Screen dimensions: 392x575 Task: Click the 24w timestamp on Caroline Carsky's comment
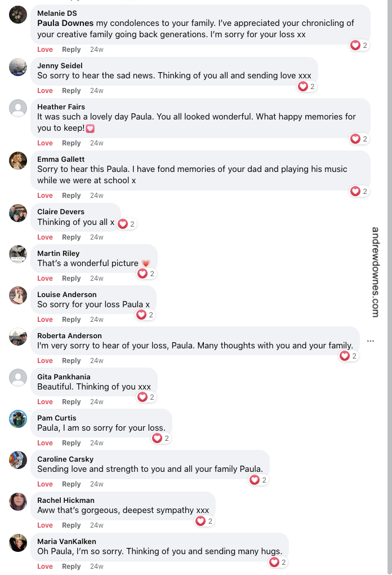coord(96,484)
